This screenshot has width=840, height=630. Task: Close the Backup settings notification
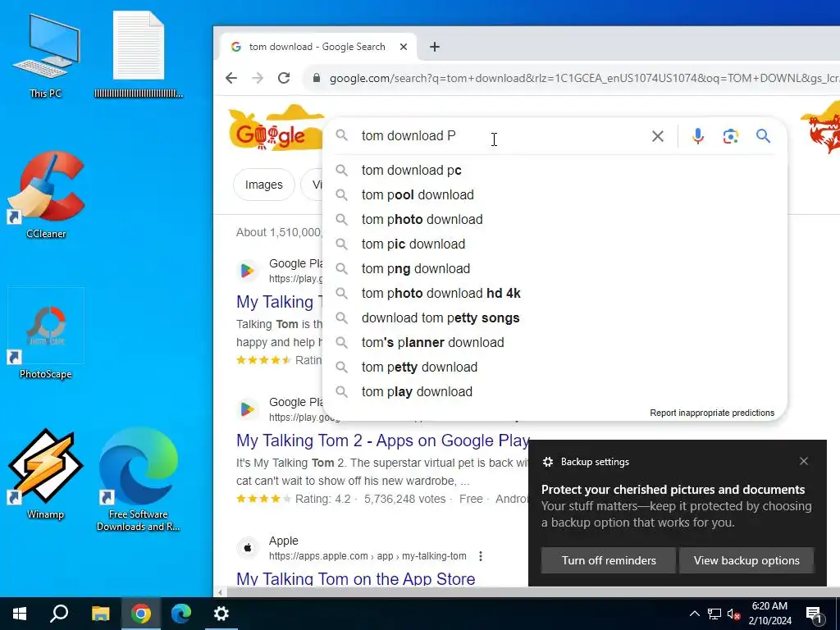click(x=804, y=461)
